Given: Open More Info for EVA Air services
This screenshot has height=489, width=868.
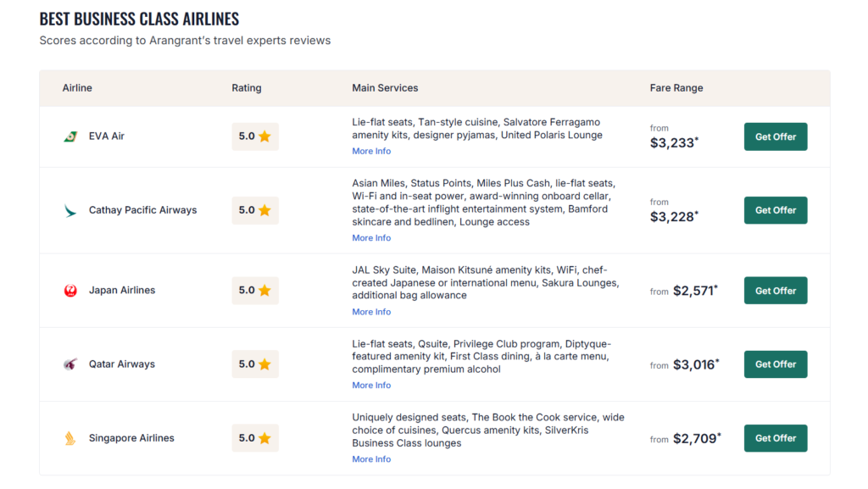Looking at the screenshot, I should [x=371, y=151].
